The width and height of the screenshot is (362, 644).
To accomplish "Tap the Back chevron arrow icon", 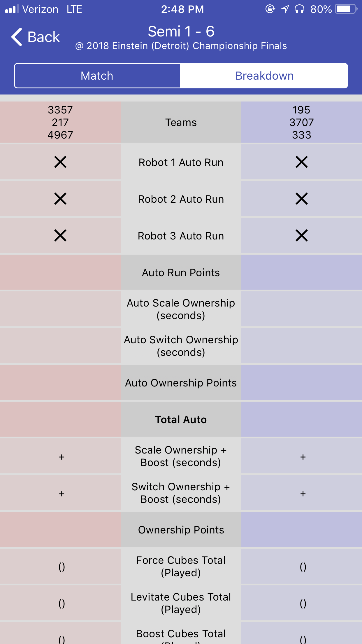I will point(17,37).
